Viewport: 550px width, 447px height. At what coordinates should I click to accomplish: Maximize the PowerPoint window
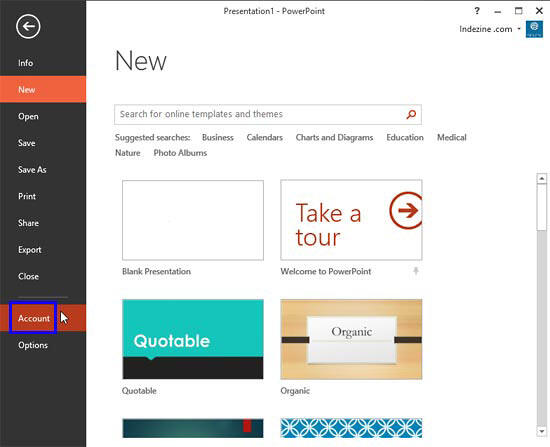pyautogui.click(x=518, y=11)
